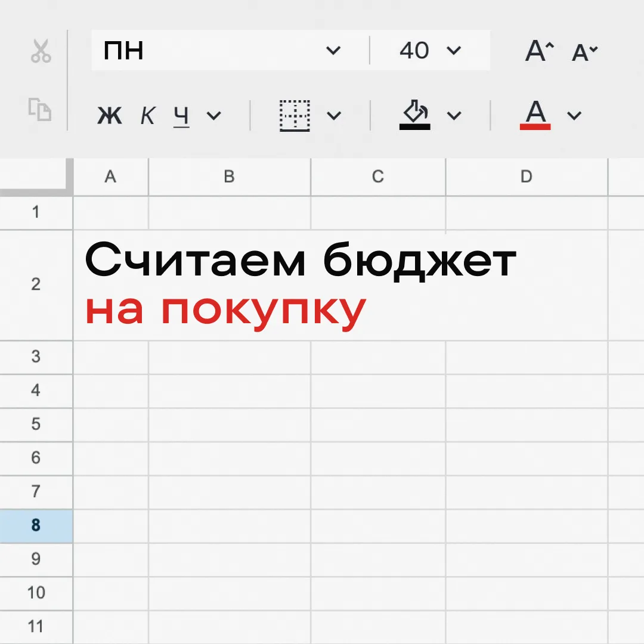Open the underline style dropdown arrow

[213, 116]
